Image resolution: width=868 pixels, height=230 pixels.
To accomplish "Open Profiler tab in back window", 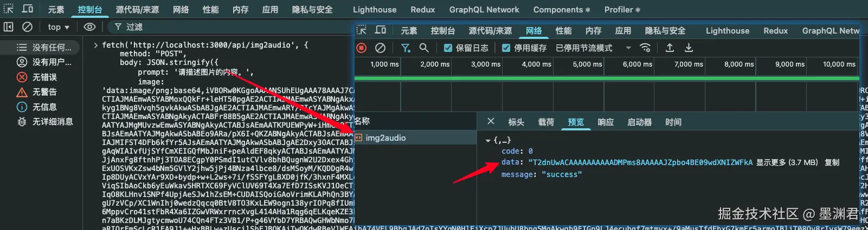I will point(622,10).
